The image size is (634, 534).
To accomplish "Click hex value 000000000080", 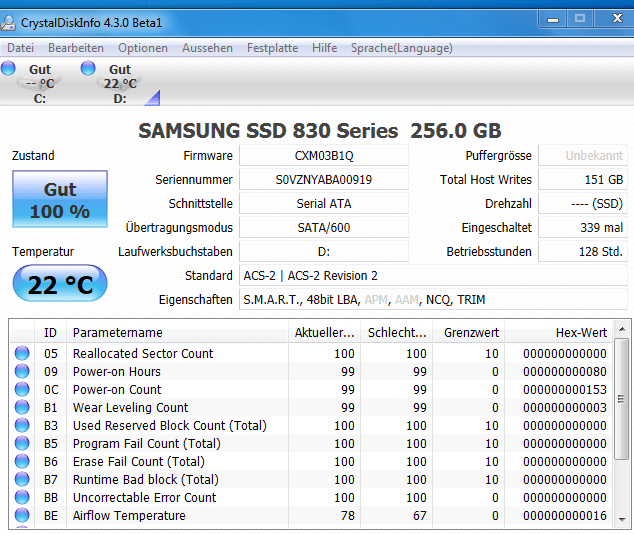I will 565,371.
